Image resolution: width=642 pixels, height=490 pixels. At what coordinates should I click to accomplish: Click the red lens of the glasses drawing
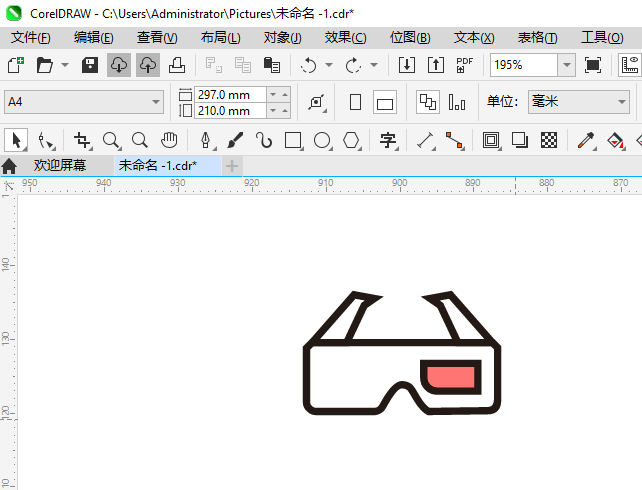click(x=450, y=377)
